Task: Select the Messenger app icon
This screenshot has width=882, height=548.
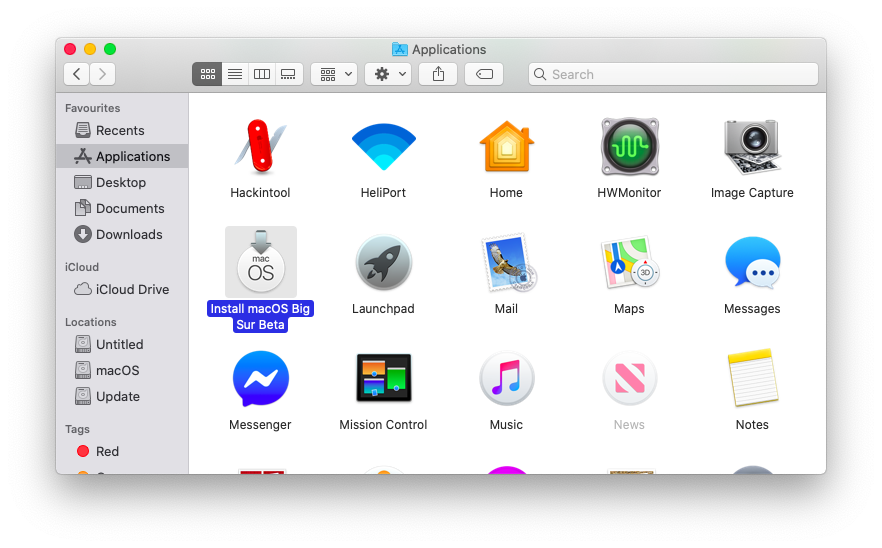Action: (260, 379)
